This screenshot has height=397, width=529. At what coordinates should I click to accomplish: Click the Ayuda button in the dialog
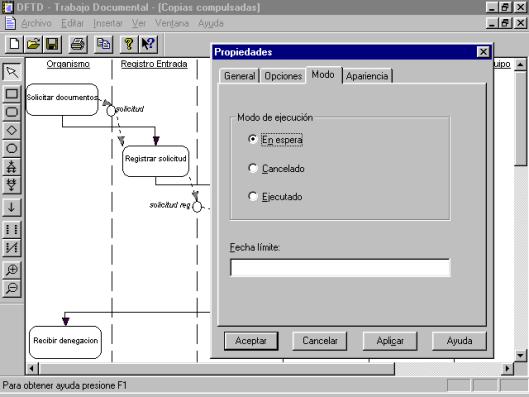pos(459,341)
